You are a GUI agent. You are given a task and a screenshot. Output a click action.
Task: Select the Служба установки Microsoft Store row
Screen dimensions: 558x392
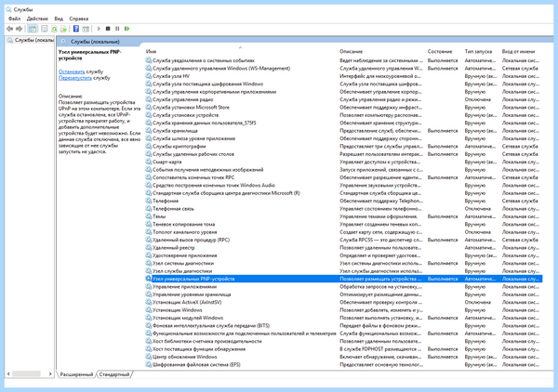[x=343, y=108]
